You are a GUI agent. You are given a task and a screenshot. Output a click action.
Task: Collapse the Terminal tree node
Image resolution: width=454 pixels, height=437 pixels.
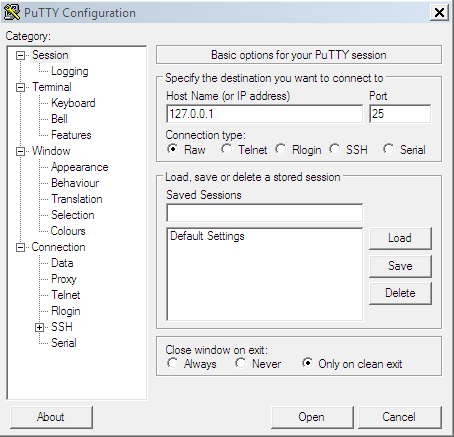coord(21,87)
